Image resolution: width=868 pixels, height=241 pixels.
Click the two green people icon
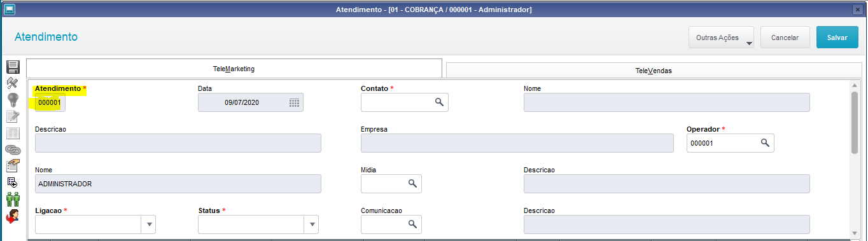coord(13,199)
